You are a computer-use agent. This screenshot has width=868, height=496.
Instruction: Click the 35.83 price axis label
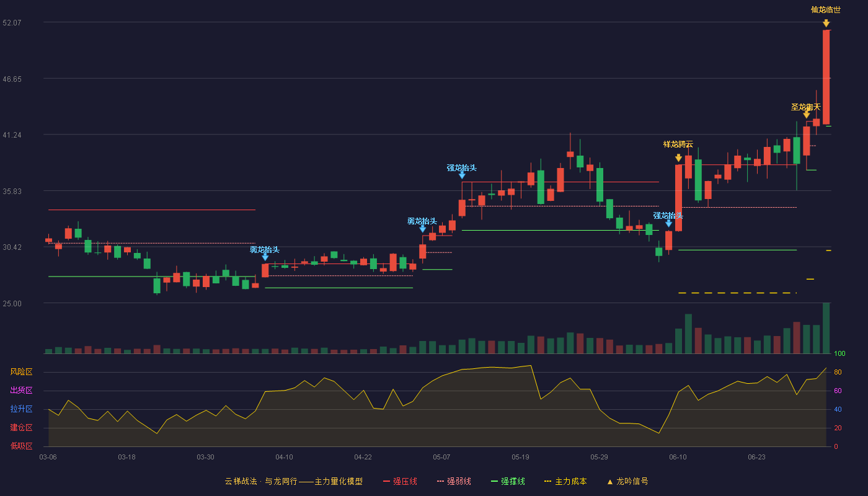coord(12,191)
